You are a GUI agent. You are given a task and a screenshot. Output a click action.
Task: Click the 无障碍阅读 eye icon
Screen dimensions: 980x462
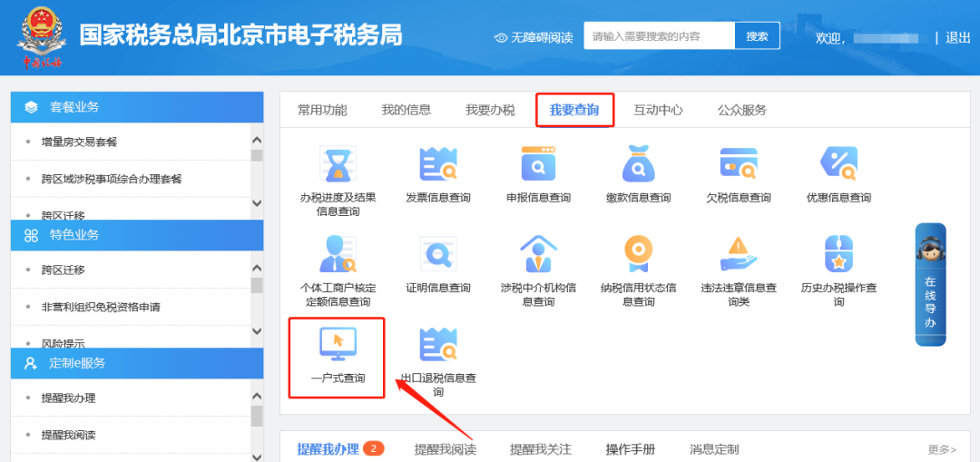(501, 37)
